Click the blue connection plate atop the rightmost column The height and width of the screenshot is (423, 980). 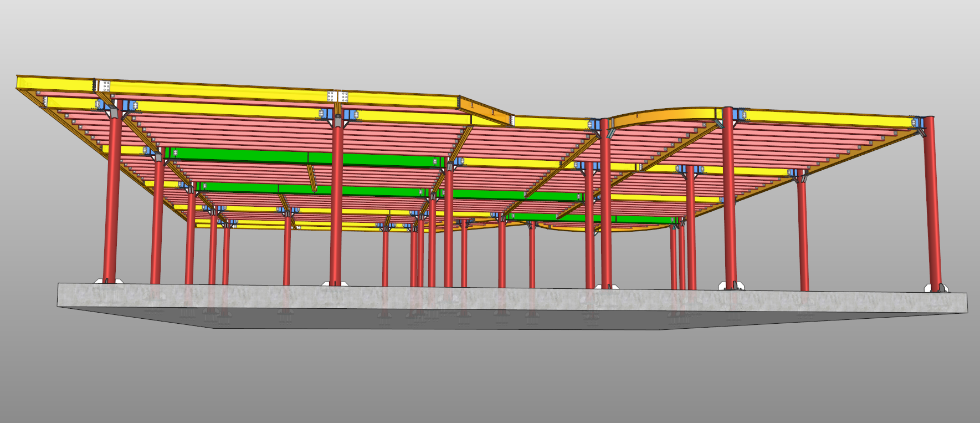click(x=917, y=123)
